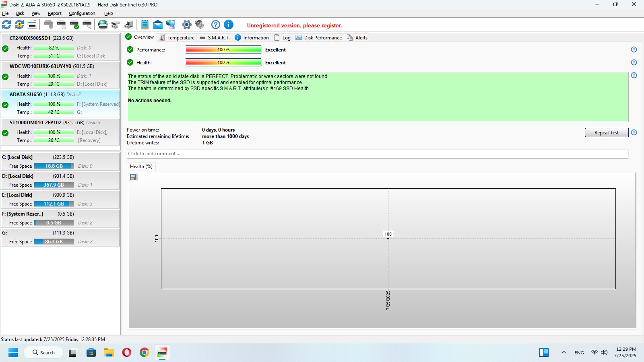The width and height of the screenshot is (644, 362).
Task: Click the save icon above the health graph
Action: [x=133, y=177]
